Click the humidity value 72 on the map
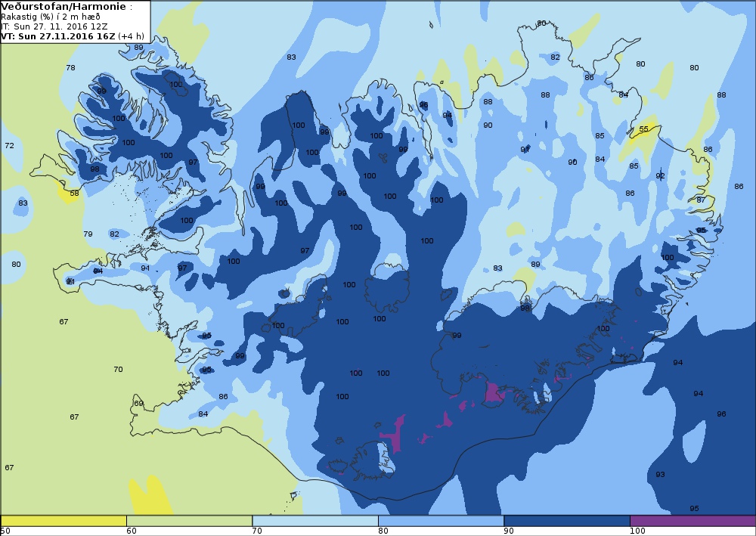756x536 pixels. 9,146
